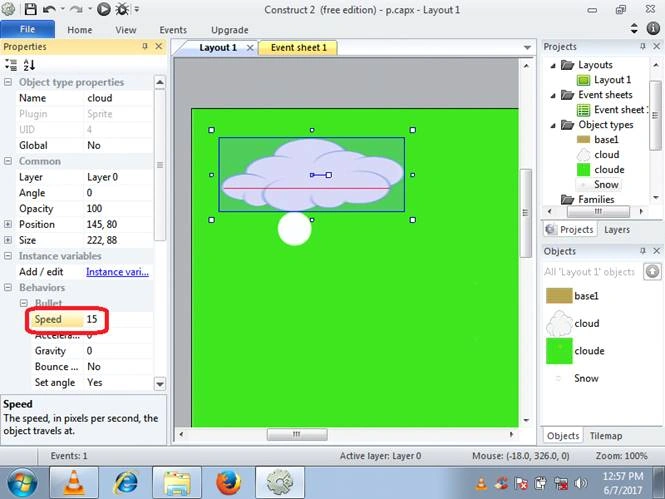Image resolution: width=665 pixels, height=499 pixels.
Task: Switch to the Layers tab
Action: pyautogui.click(x=617, y=229)
